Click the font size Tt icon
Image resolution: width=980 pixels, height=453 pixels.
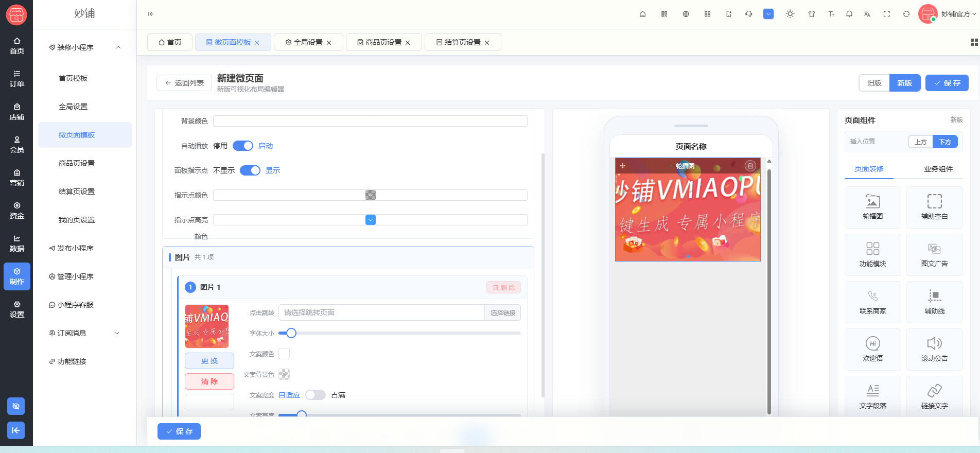[831, 14]
